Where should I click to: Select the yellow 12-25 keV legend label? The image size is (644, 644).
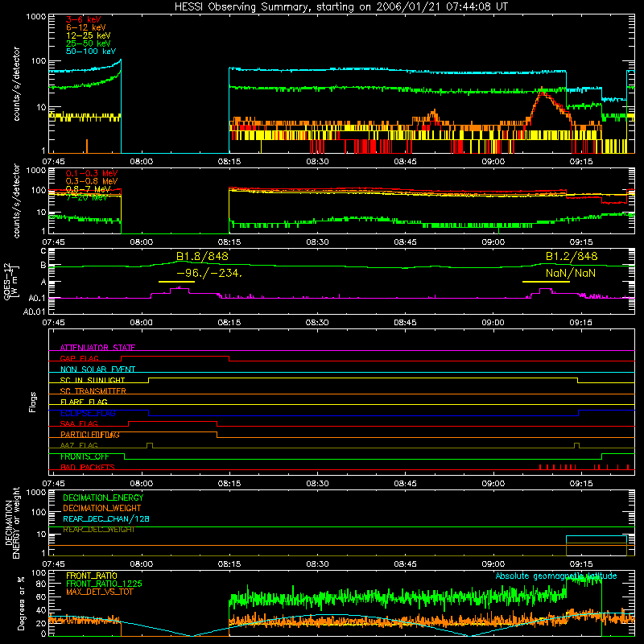coord(88,35)
